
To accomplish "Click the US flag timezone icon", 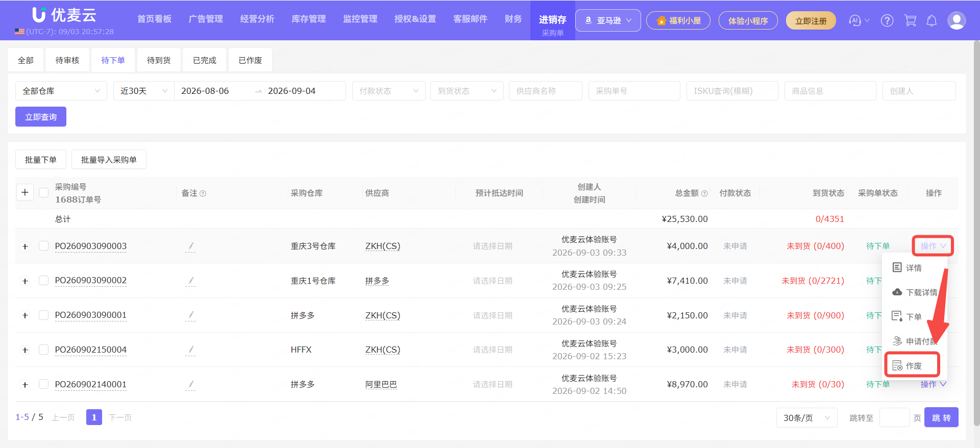I will pyautogui.click(x=19, y=32).
